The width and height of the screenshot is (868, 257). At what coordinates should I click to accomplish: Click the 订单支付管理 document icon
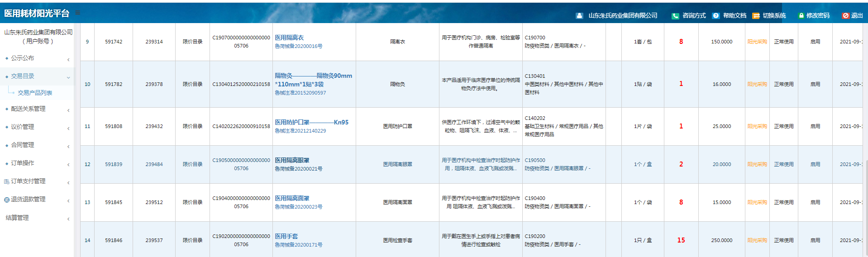coord(7,181)
